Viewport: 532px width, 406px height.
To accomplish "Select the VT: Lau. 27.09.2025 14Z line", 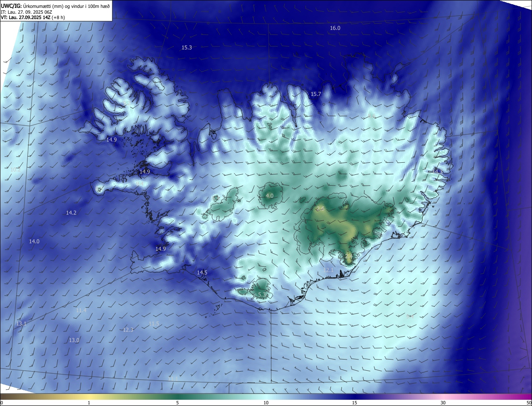I will tap(33, 17).
